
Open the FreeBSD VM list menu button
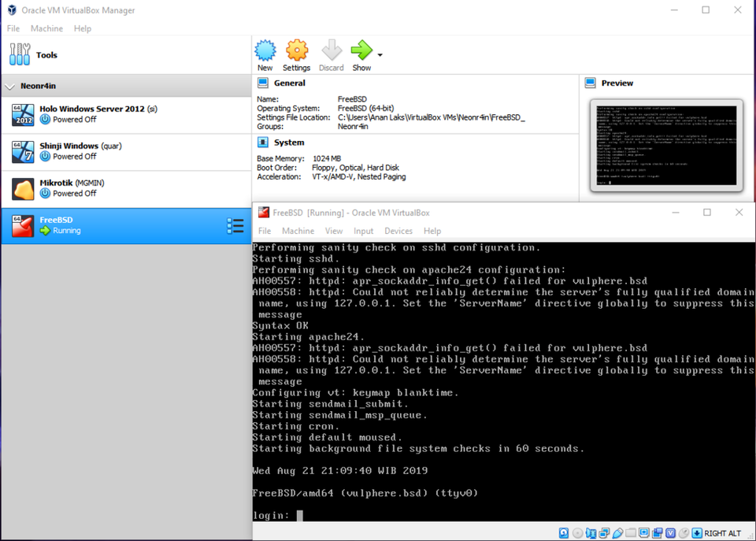(x=235, y=225)
